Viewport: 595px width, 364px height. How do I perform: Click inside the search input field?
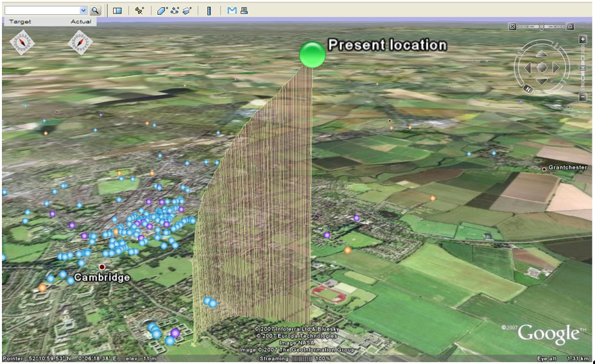[x=42, y=10]
